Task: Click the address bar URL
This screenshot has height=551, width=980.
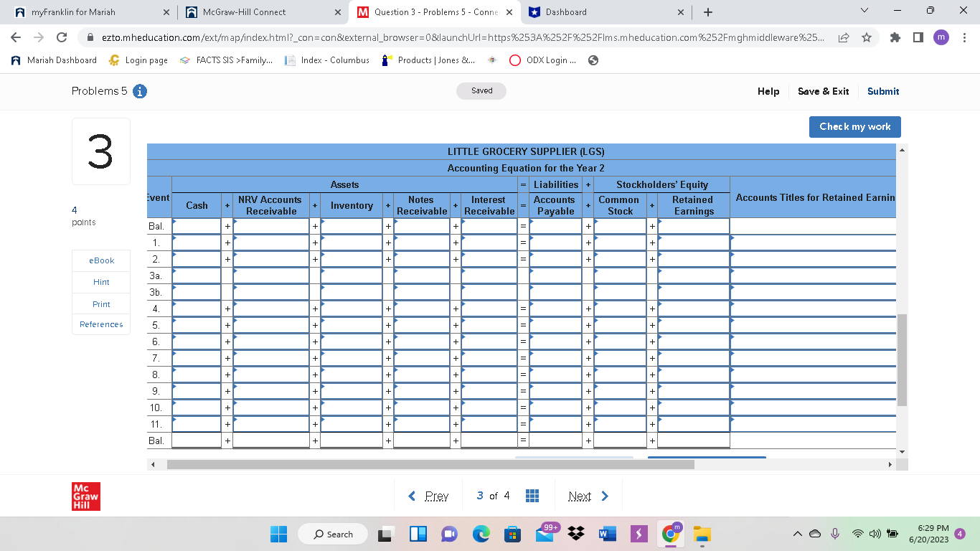Action: point(463,37)
